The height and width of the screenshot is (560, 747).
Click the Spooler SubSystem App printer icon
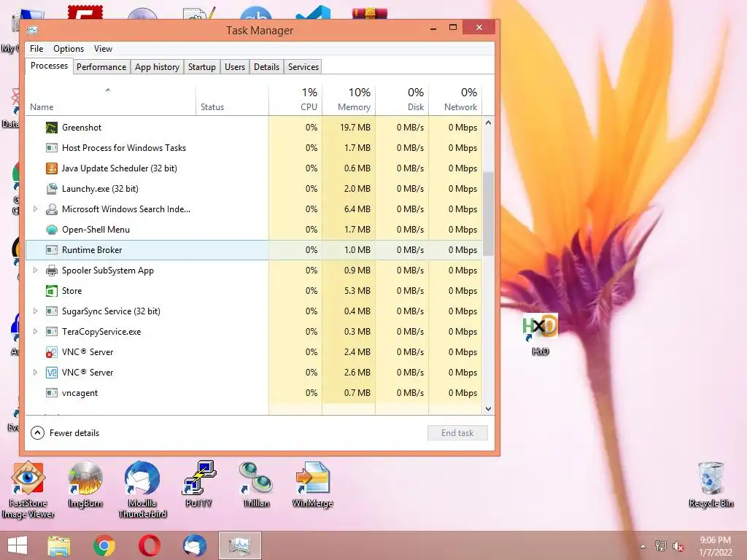[x=52, y=271]
